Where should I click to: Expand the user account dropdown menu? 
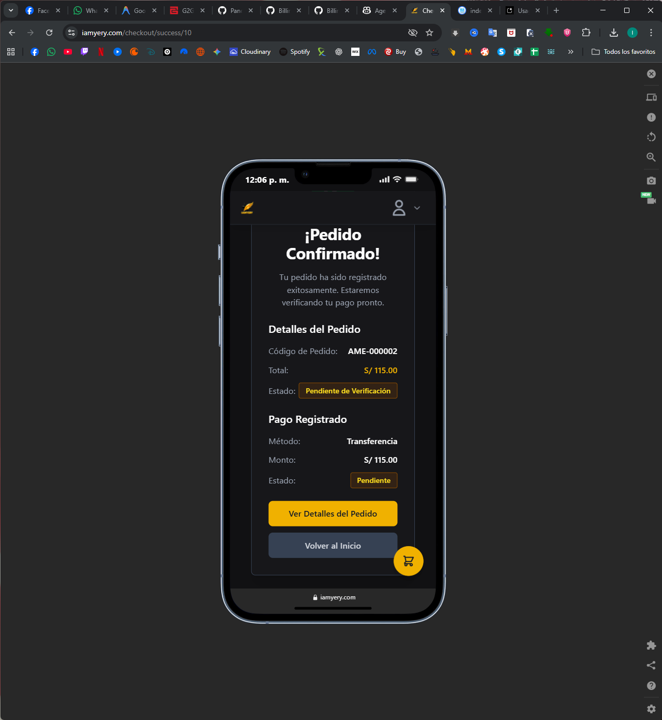click(406, 208)
